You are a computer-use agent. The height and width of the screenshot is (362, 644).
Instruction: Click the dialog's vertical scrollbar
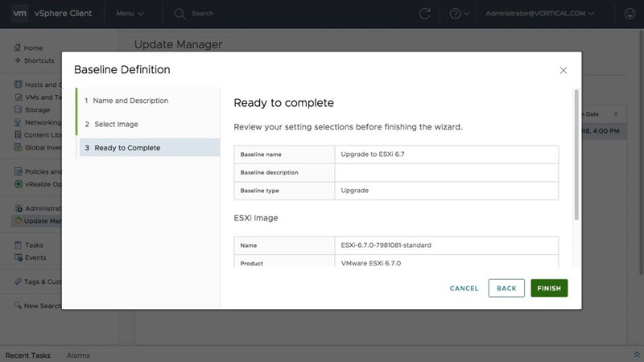[576, 153]
